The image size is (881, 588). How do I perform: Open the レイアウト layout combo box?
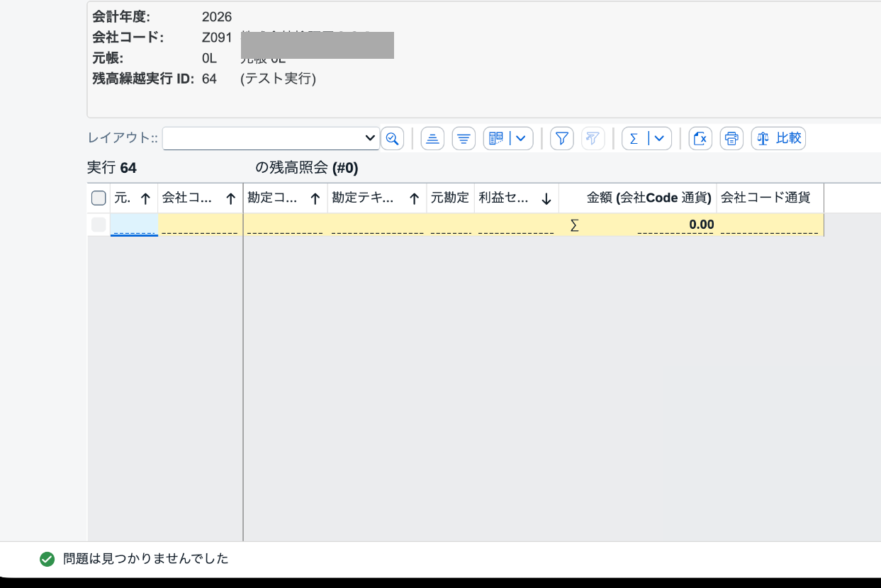[x=271, y=138]
